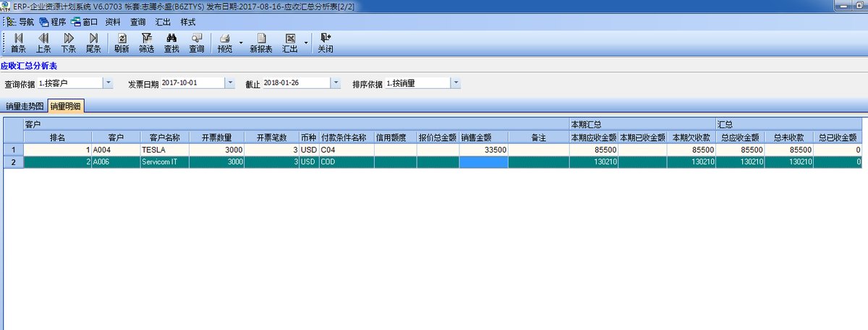
Task: Click the 销售金额 column header
Action: click(x=483, y=137)
